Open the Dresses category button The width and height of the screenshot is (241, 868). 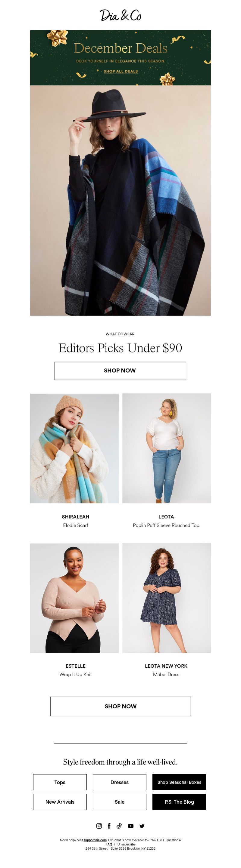click(x=120, y=782)
